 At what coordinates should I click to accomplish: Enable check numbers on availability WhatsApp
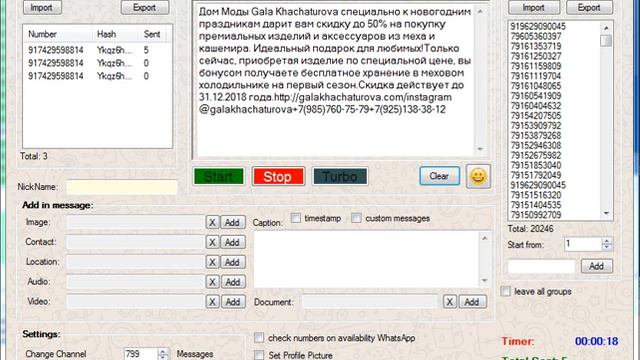click(x=259, y=338)
